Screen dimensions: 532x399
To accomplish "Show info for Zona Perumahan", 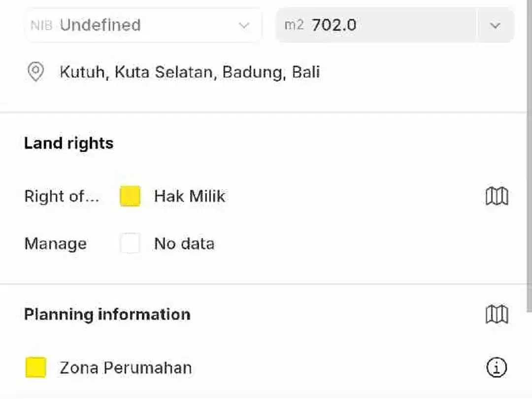I will [x=497, y=367].
